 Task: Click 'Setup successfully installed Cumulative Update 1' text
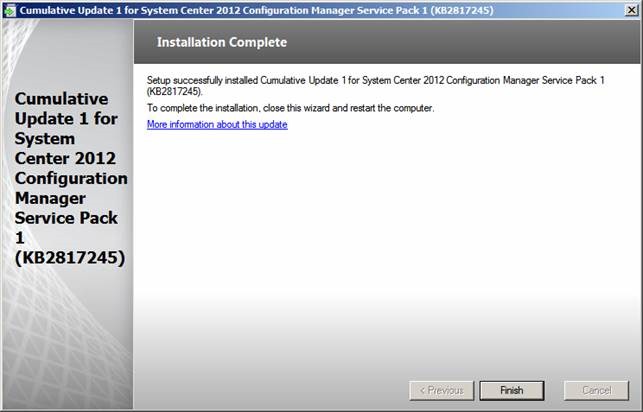click(x=375, y=86)
